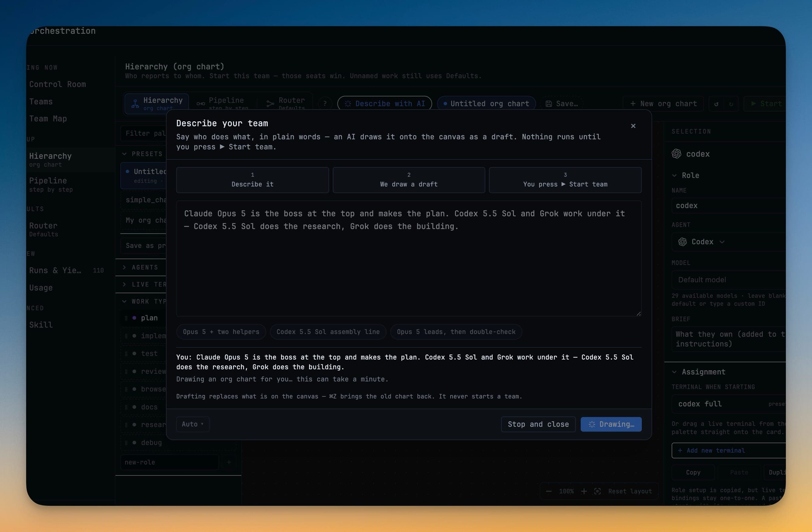Viewport: 812px width, 532px height.
Task: Click the zoom out minus icon
Action: pyautogui.click(x=549, y=491)
